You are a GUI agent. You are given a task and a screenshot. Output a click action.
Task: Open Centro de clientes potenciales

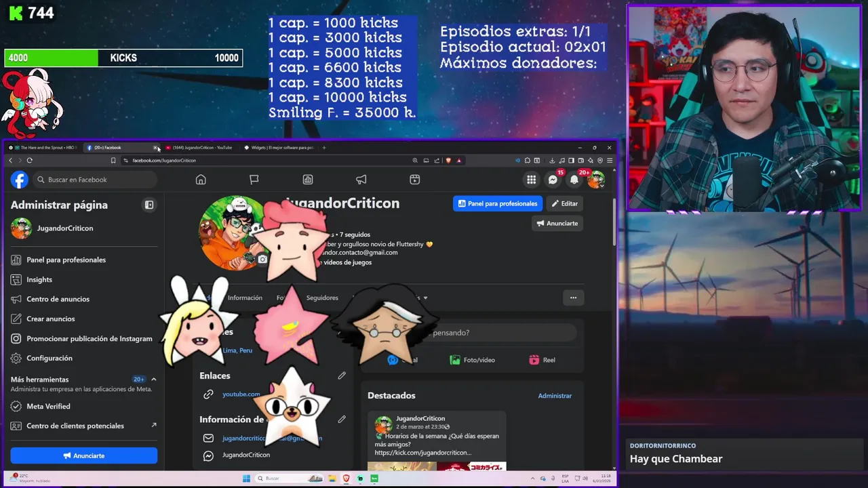coord(83,426)
